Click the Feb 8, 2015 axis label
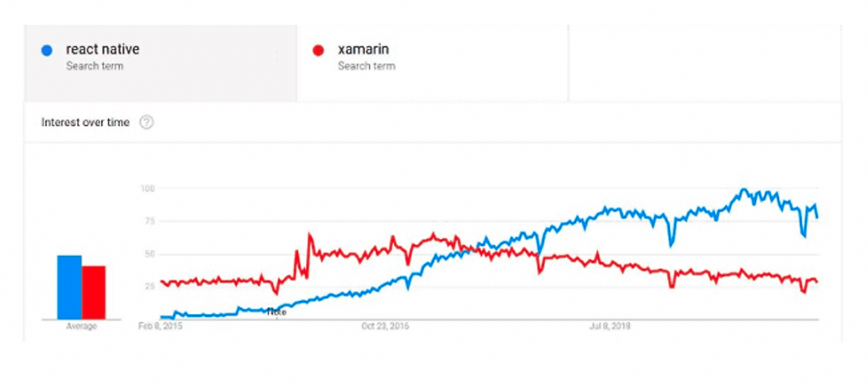This screenshot has width=868, height=391. 159,326
